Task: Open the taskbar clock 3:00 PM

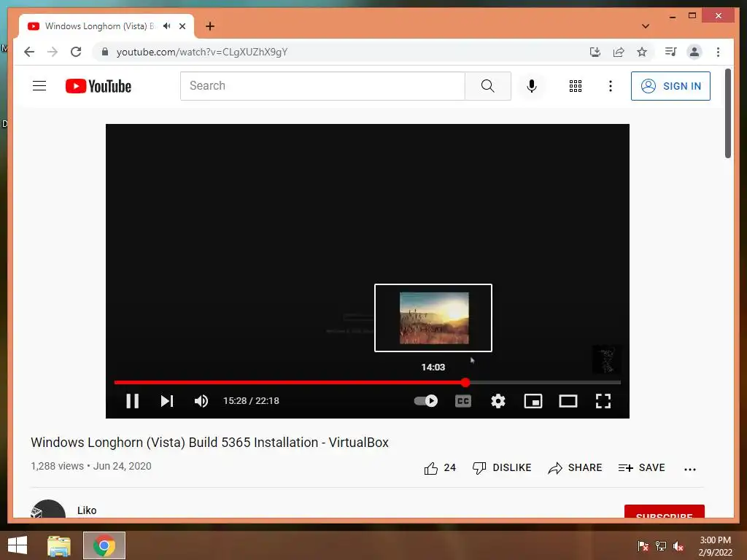Action: 715,546
